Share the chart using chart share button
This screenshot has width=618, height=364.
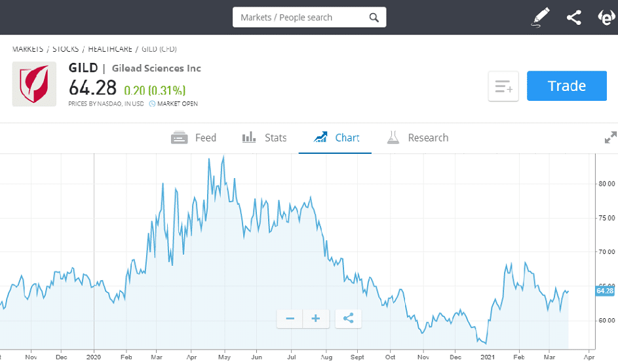click(x=348, y=318)
